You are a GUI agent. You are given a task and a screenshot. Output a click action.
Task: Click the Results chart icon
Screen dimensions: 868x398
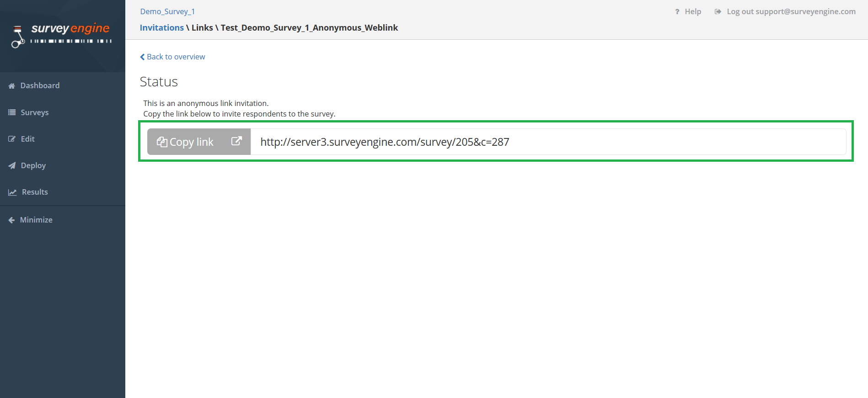point(12,192)
